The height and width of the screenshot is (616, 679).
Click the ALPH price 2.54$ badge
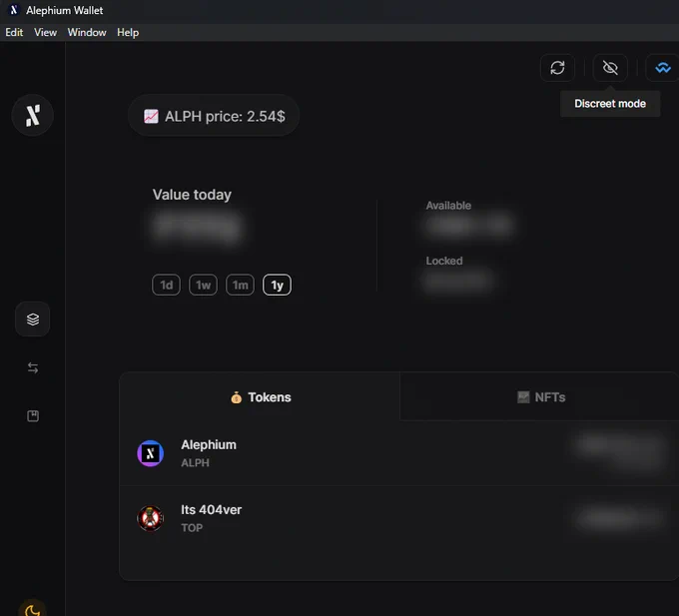214,116
